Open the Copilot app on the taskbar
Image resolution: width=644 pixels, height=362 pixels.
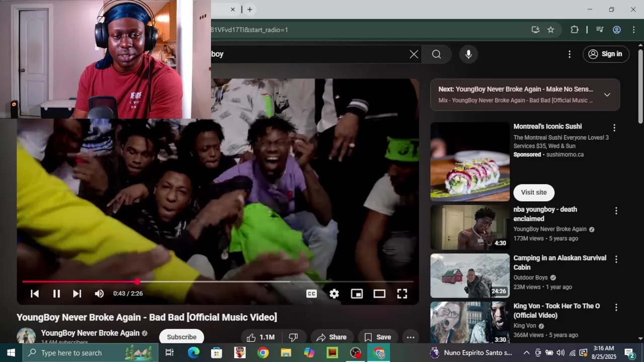309,353
